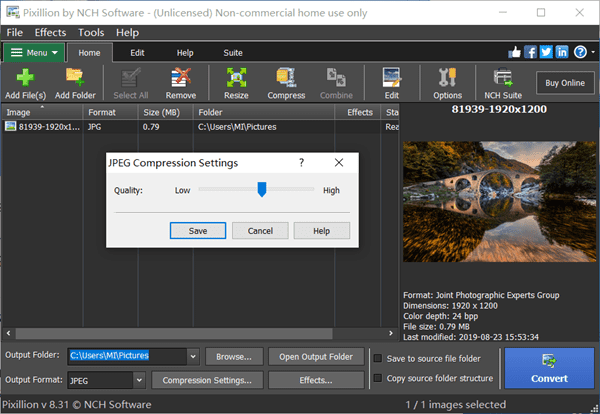
Task: Switch to the Suite tab
Action: point(233,53)
